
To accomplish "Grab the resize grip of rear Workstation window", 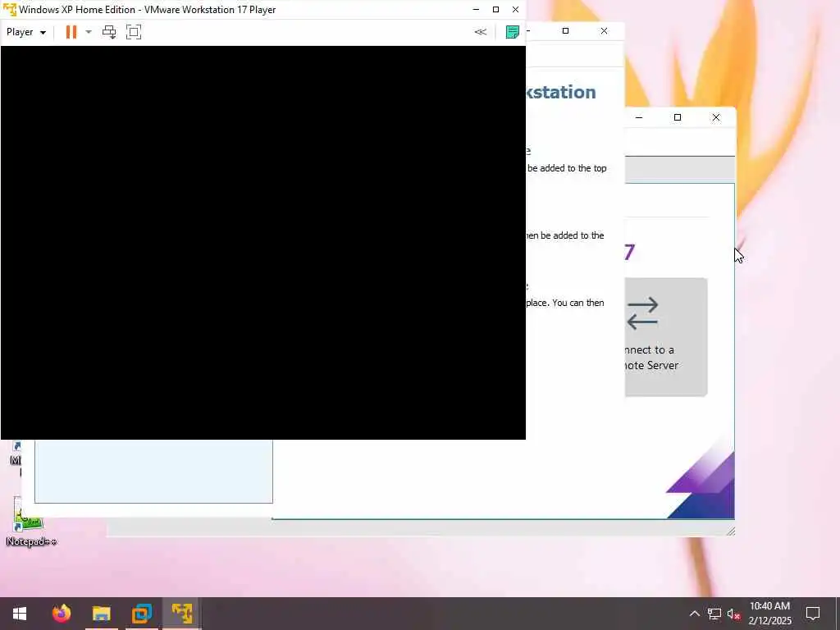I will click(730, 531).
